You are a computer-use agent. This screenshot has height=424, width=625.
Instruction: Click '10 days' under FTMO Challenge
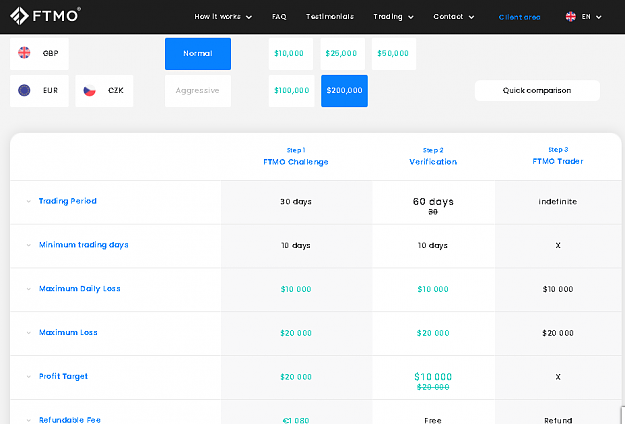pyautogui.click(x=296, y=245)
